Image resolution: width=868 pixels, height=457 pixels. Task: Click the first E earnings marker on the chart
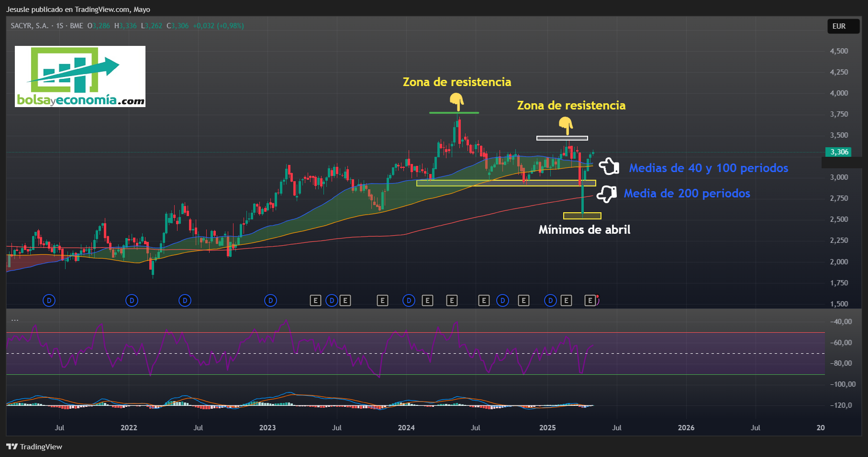pyautogui.click(x=315, y=300)
